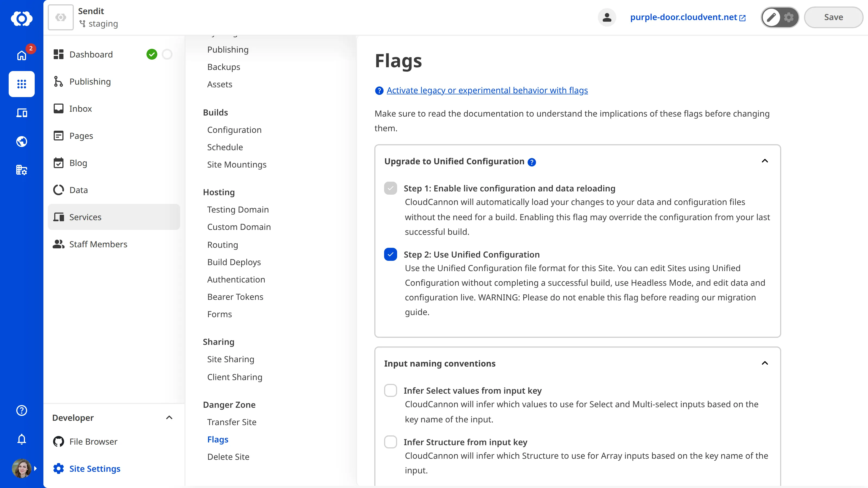868x488 pixels.
Task: Open the organization settings building icon
Action: pyautogui.click(x=22, y=170)
